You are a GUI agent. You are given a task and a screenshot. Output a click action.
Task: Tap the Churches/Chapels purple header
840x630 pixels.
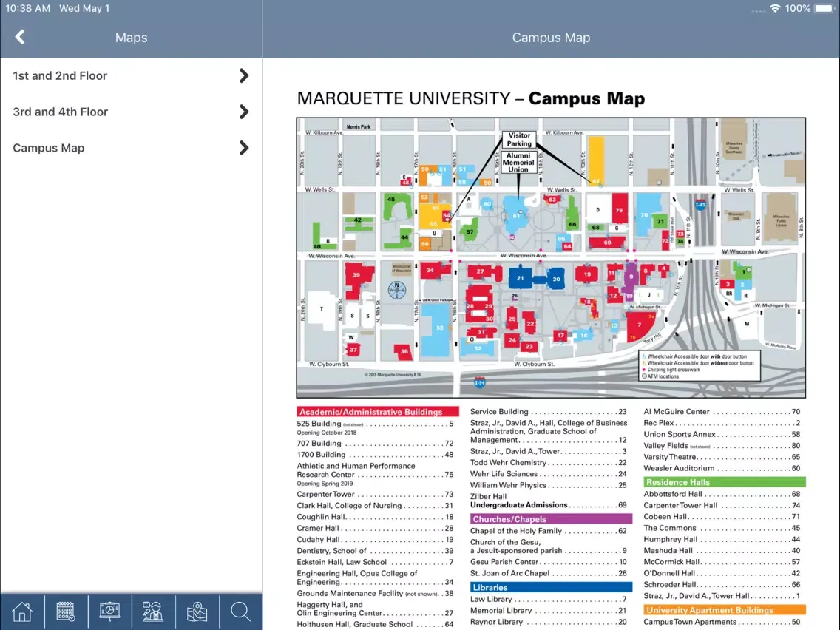(552, 519)
